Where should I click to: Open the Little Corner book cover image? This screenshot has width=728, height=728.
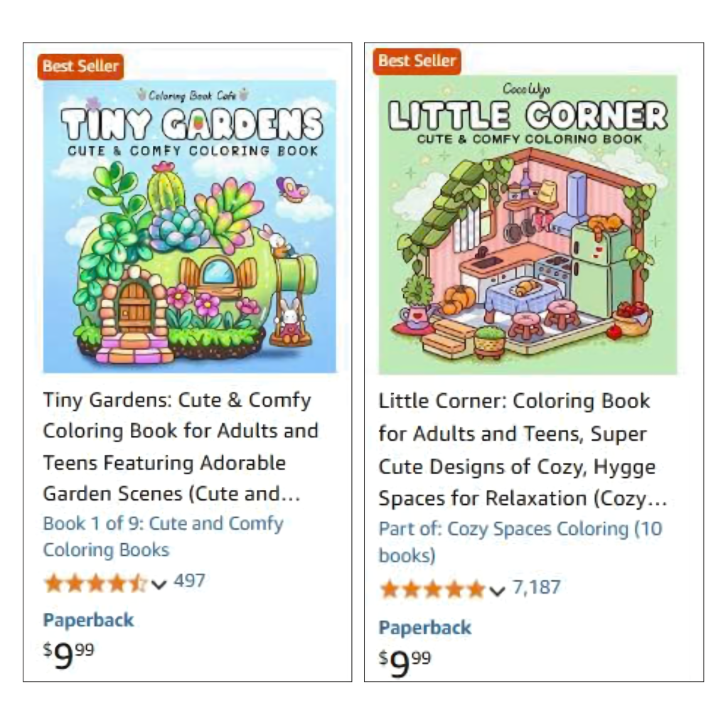[528, 225]
